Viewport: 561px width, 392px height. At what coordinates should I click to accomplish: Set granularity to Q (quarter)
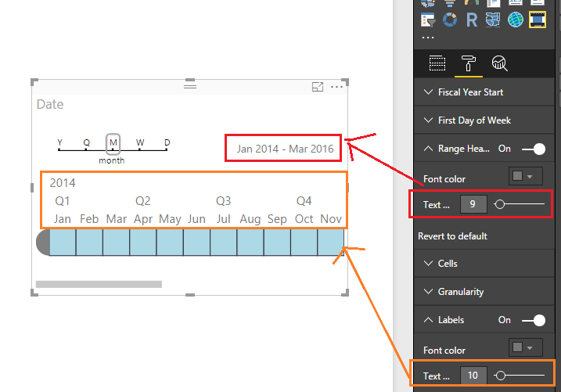[86, 142]
